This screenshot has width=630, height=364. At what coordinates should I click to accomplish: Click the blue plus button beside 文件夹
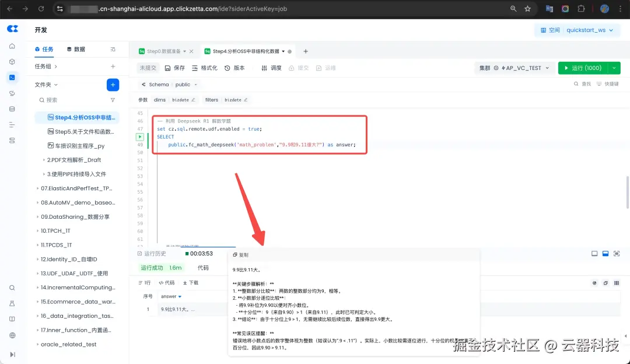113,85
